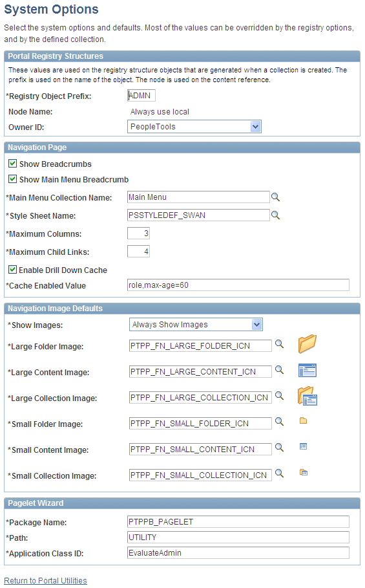The height and width of the screenshot is (588, 365).
Task: Open the Show Images dropdown
Action: pos(196,325)
